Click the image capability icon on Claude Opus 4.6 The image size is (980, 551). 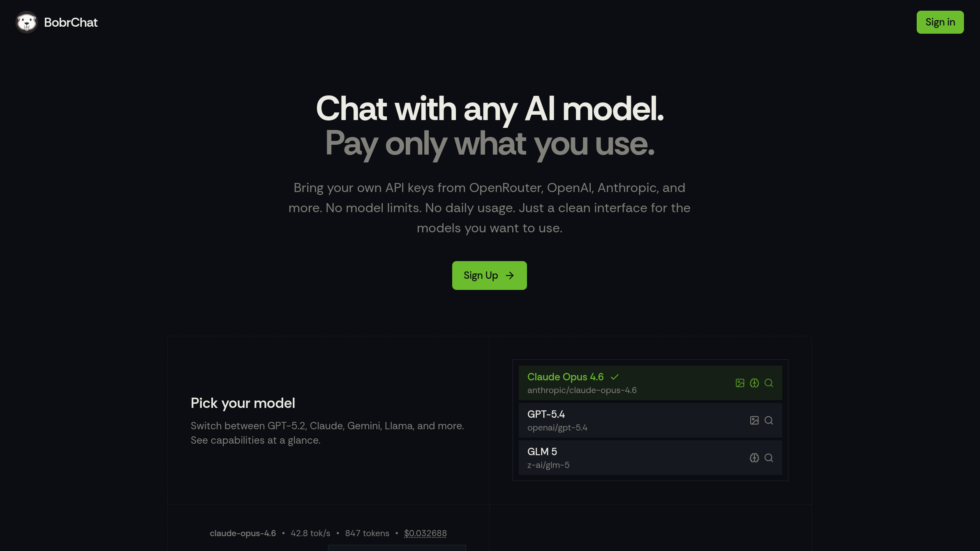coord(740,383)
